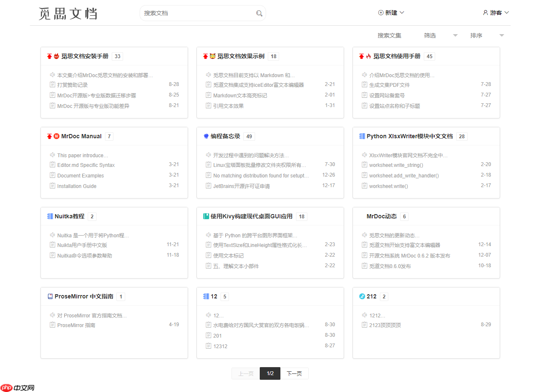Click the document icon beside worksheet.write_string()
Image resolution: width=541 pixels, height=392 pixels.
tap(364, 164)
